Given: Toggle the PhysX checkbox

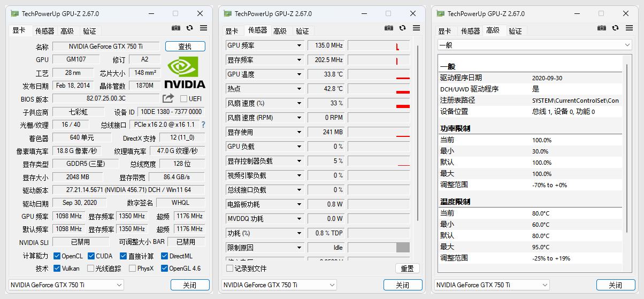Looking at the screenshot, I should 132,269.
